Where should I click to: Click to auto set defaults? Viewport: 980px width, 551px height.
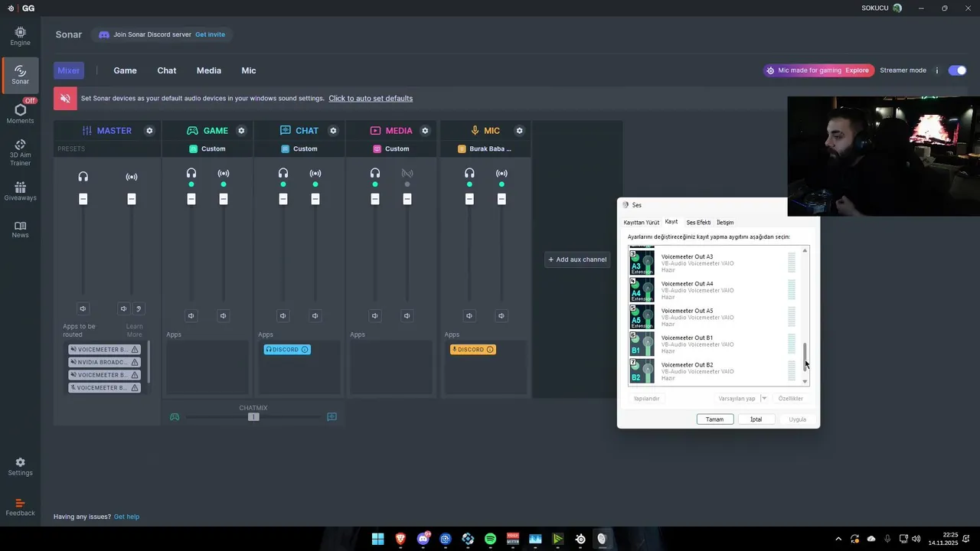371,99
